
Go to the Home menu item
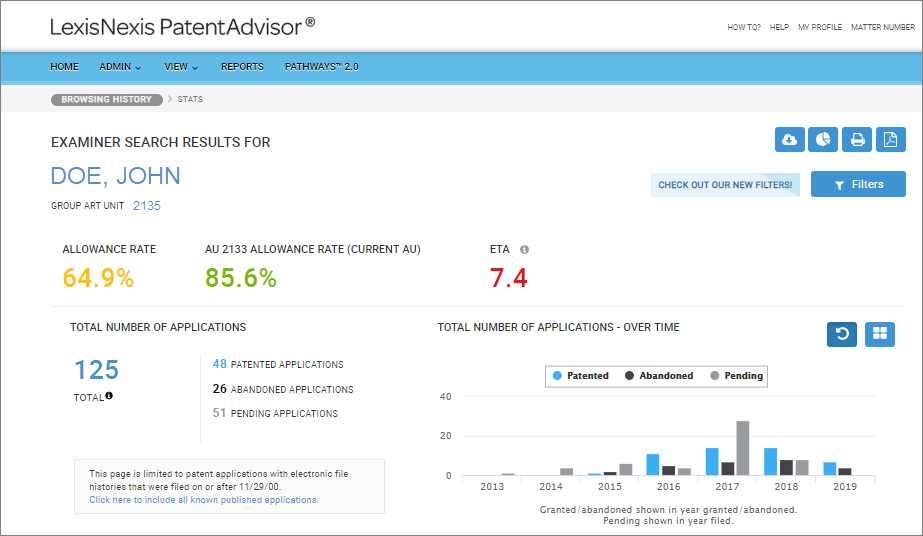point(64,66)
